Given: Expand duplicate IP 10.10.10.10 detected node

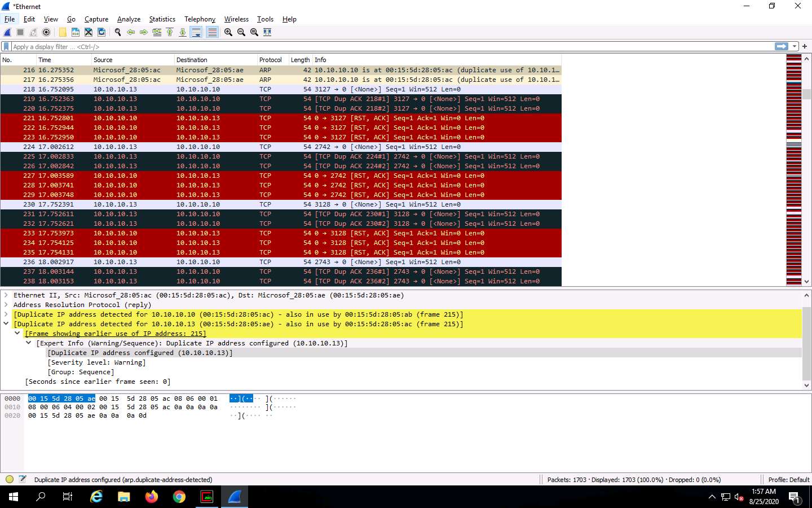Looking at the screenshot, I should [x=6, y=314].
